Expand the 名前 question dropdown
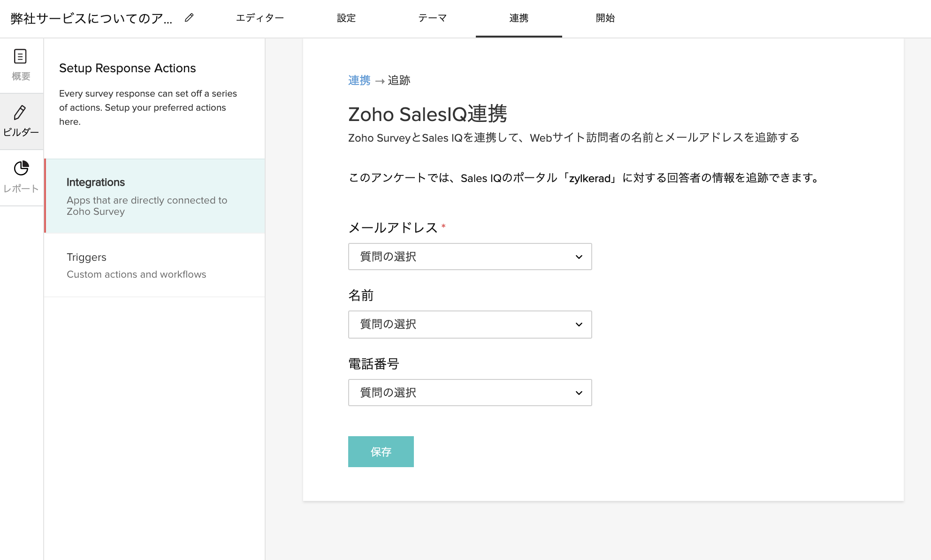The image size is (931, 560). [469, 325]
